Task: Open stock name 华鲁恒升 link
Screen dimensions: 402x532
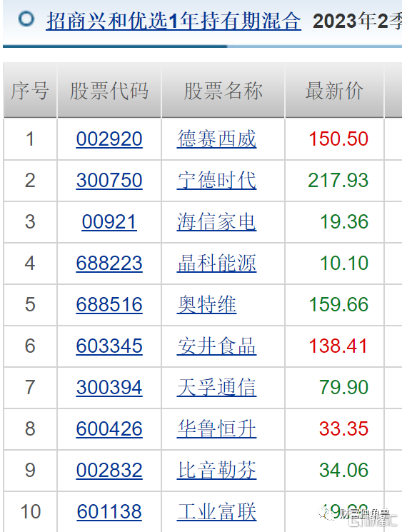Action: [x=217, y=429]
